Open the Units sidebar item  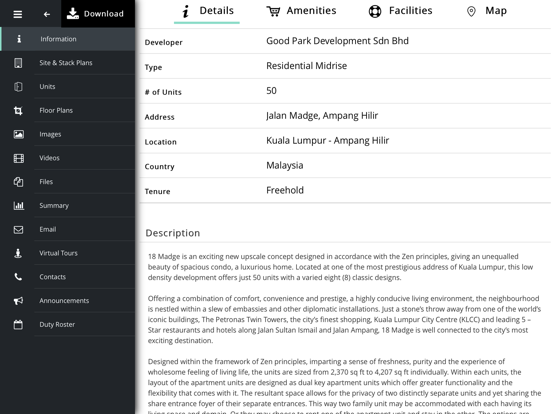coord(68,87)
